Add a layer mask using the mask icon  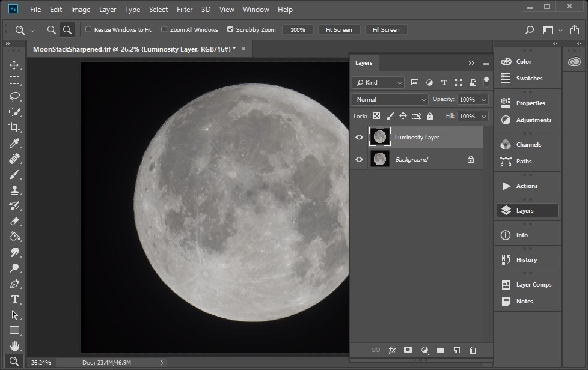point(408,350)
